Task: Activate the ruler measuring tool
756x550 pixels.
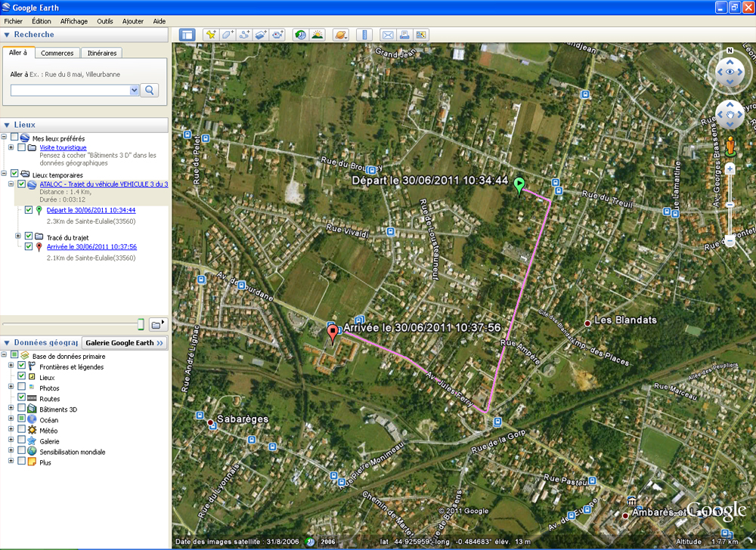Action: [364, 35]
